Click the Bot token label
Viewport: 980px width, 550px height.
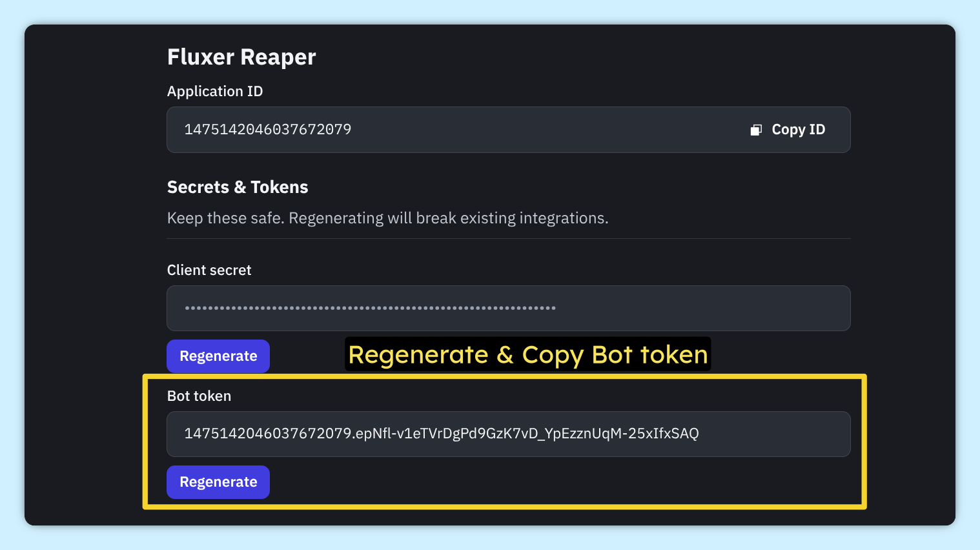pos(199,396)
